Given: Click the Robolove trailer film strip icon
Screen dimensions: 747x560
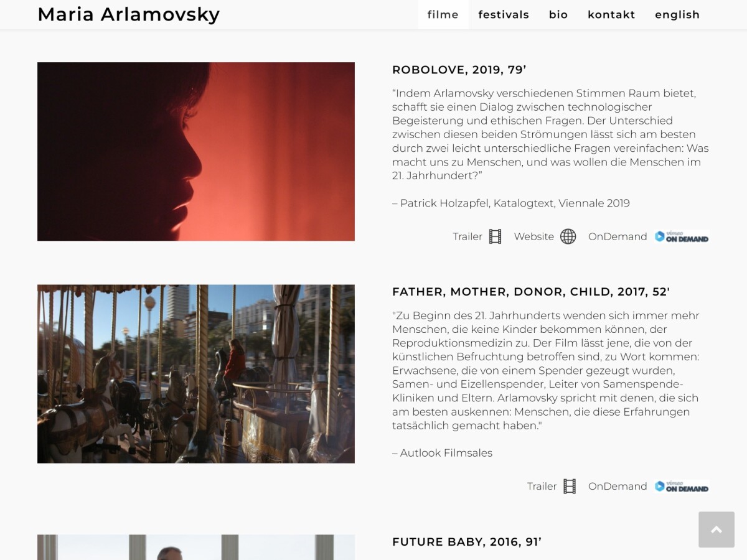Looking at the screenshot, I should click(x=495, y=236).
